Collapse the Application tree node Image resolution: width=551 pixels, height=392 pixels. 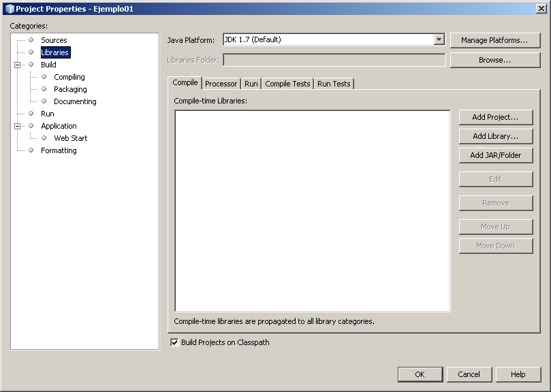pos(17,126)
